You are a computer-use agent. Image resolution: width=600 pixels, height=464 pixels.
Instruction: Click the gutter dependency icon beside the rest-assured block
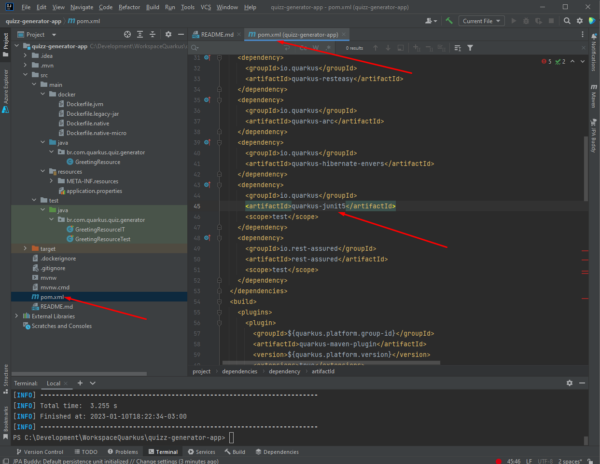(207, 238)
